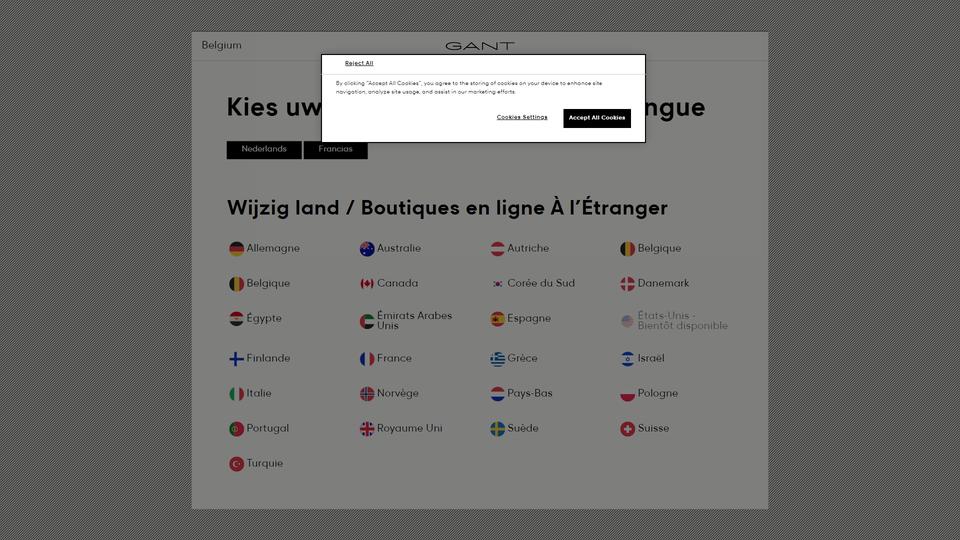The width and height of the screenshot is (960, 540).
Task: Click the Autriche flag icon
Action: 497,249
